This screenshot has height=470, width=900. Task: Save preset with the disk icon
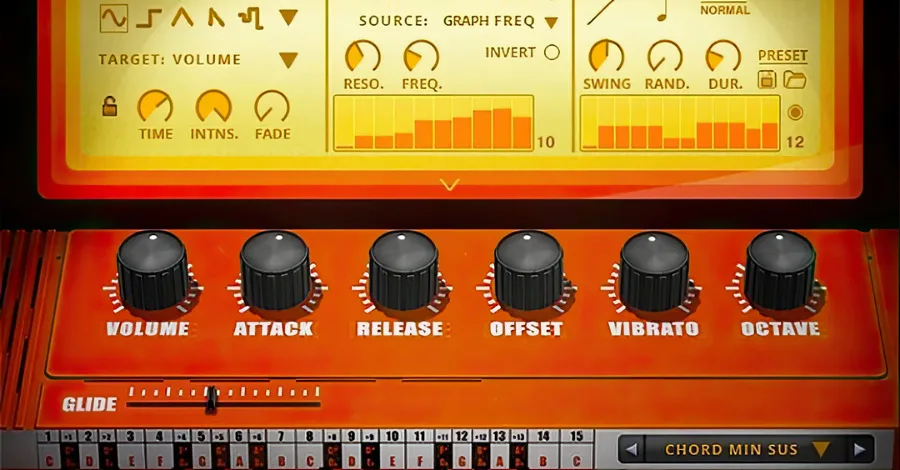pyautogui.click(x=767, y=79)
